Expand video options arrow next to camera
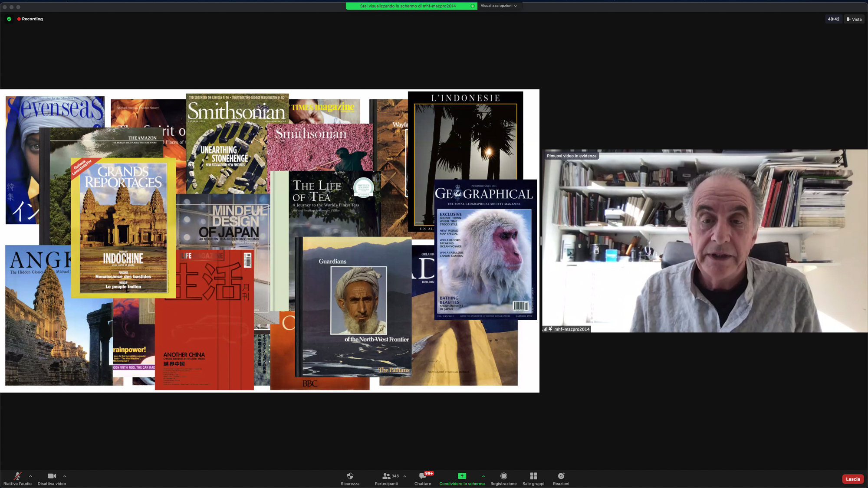Viewport: 868px width, 488px height. click(65, 476)
